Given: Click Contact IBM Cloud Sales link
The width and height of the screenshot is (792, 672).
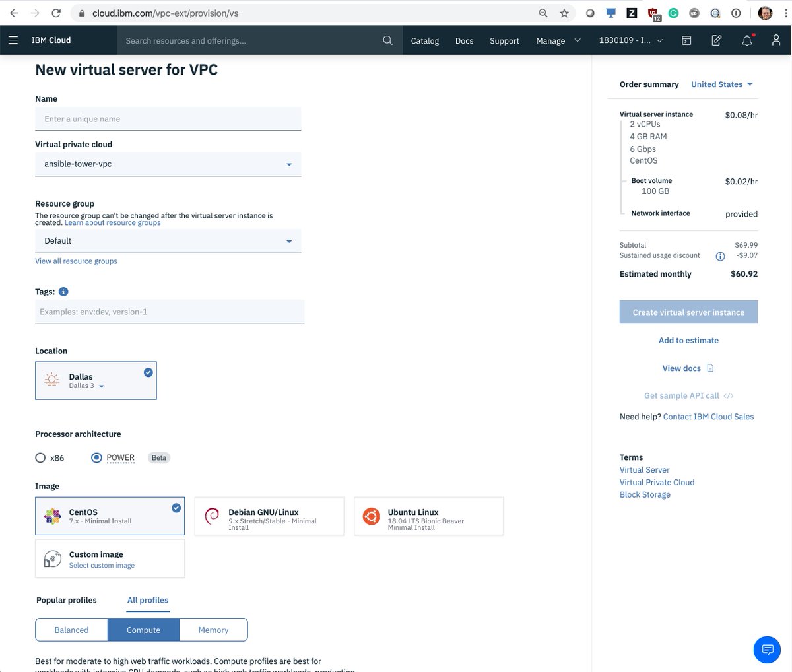Looking at the screenshot, I should pyautogui.click(x=708, y=417).
